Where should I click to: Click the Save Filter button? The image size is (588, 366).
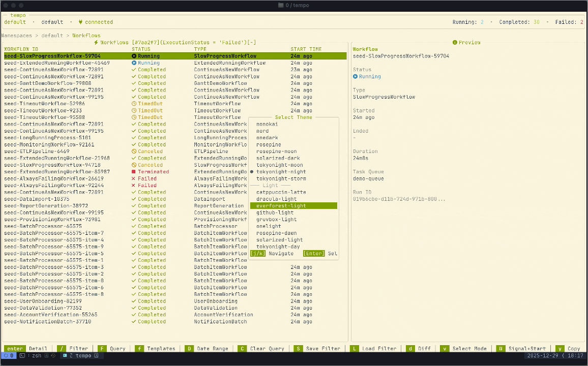coord(323,349)
